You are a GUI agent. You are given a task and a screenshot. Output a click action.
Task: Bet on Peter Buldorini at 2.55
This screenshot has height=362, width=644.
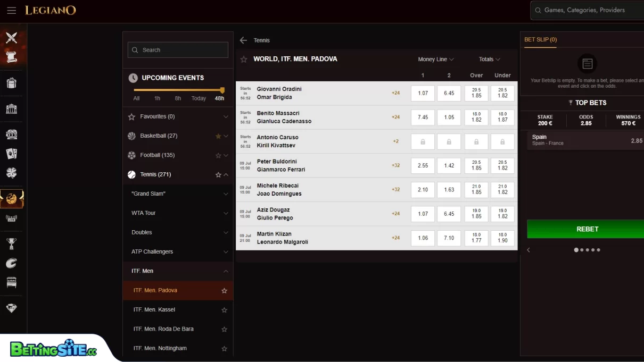pyautogui.click(x=423, y=166)
